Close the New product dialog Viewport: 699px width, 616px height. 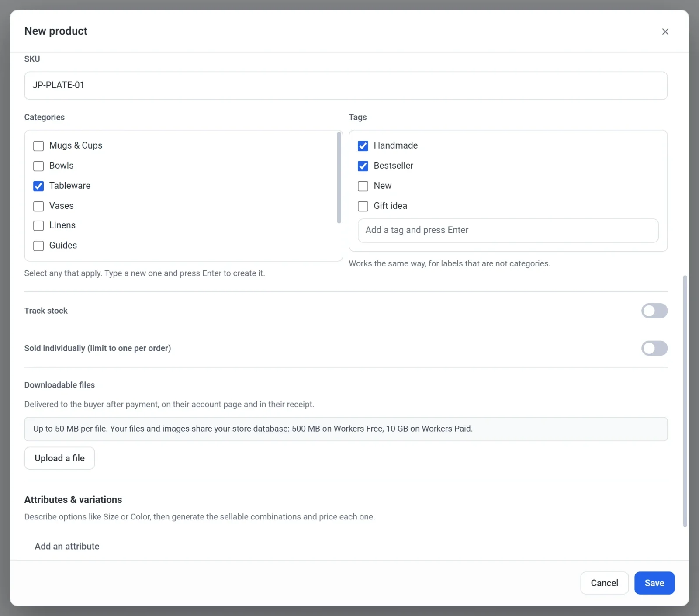click(x=665, y=31)
